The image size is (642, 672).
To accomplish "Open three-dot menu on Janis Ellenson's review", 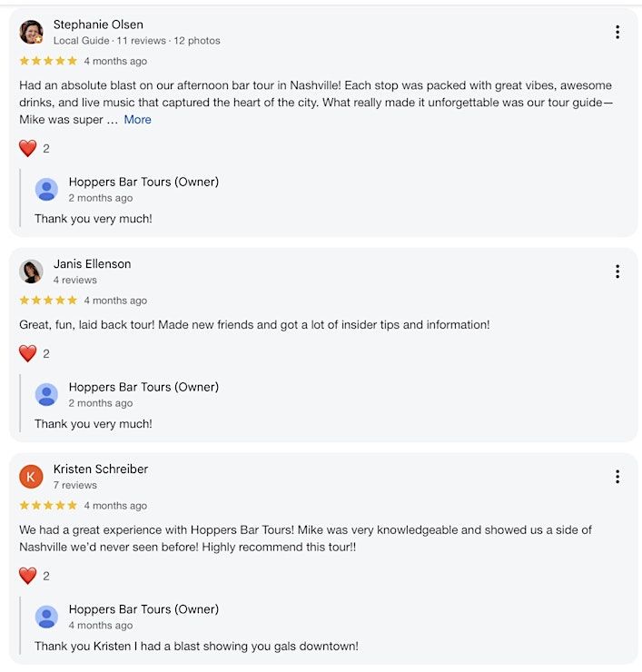I will click(617, 272).
